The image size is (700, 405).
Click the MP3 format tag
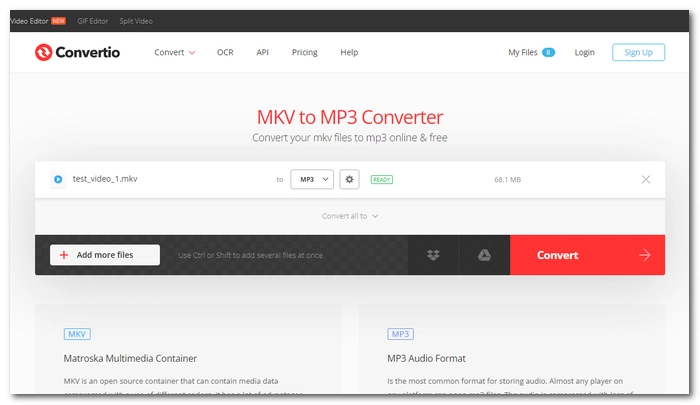click(400, 334)
